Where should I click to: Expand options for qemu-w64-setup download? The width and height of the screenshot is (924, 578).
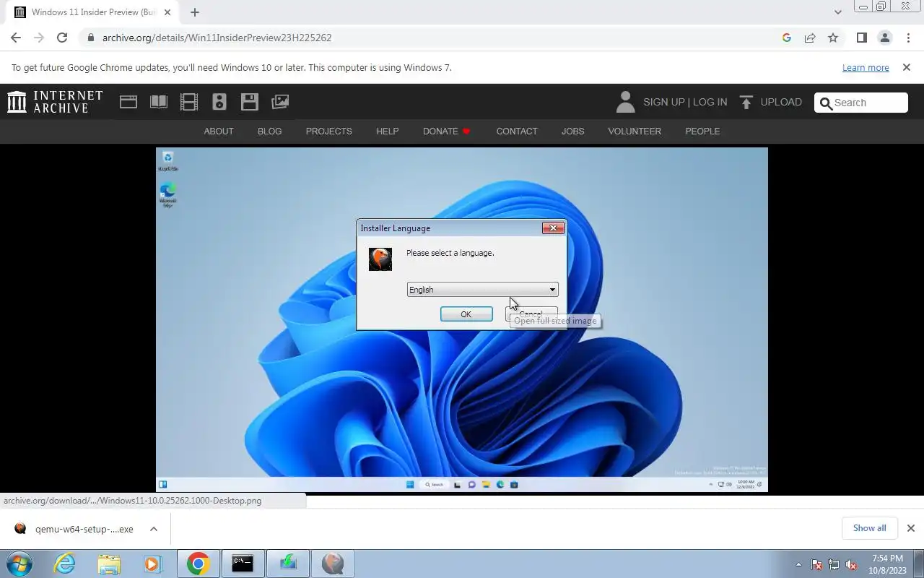pos(154,529)
